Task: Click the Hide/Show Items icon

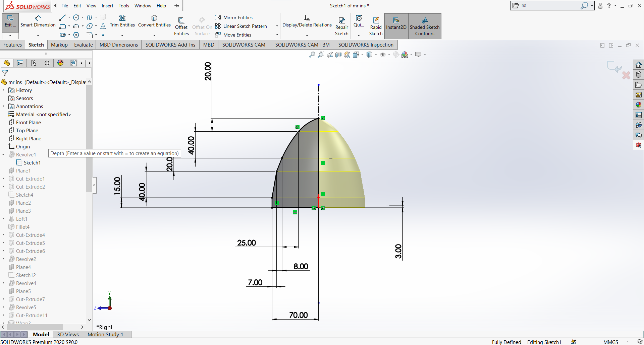Action: pyautogui.click(x=383, y=55)
